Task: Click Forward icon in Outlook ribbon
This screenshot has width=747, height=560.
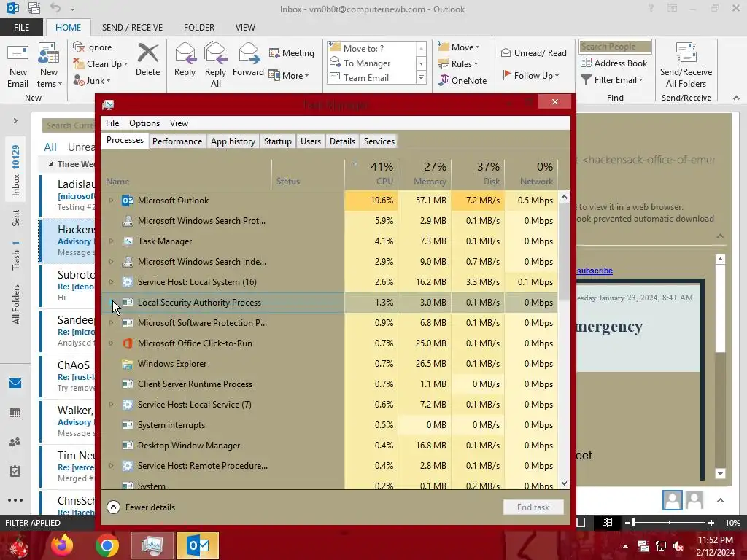Action: pyautogui.click(x=248, y=60)
